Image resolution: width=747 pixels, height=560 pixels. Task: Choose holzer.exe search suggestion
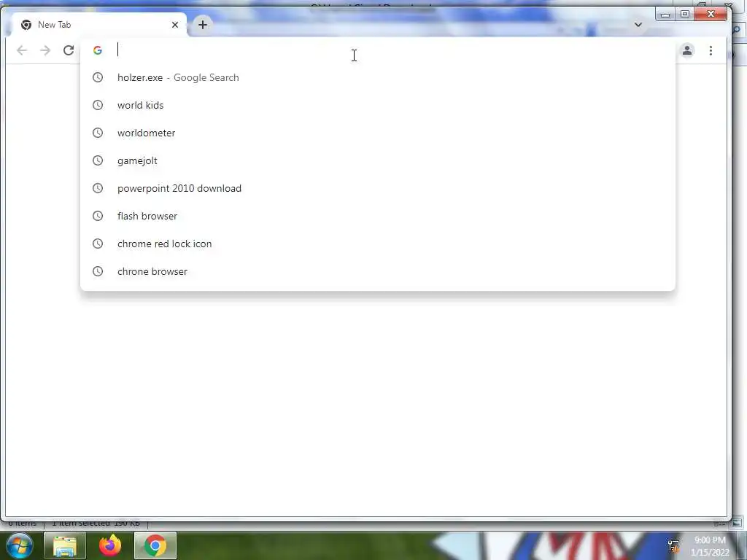point(378,77)
